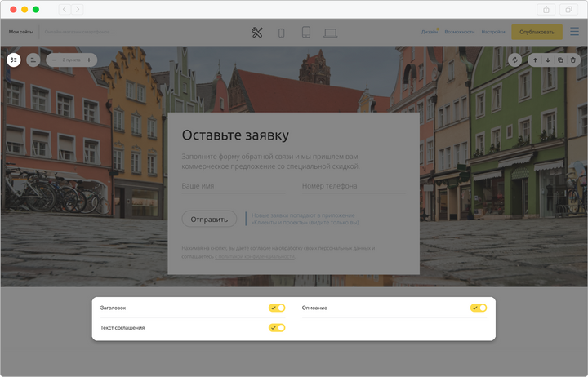Move block down with arrow icon

548,60
